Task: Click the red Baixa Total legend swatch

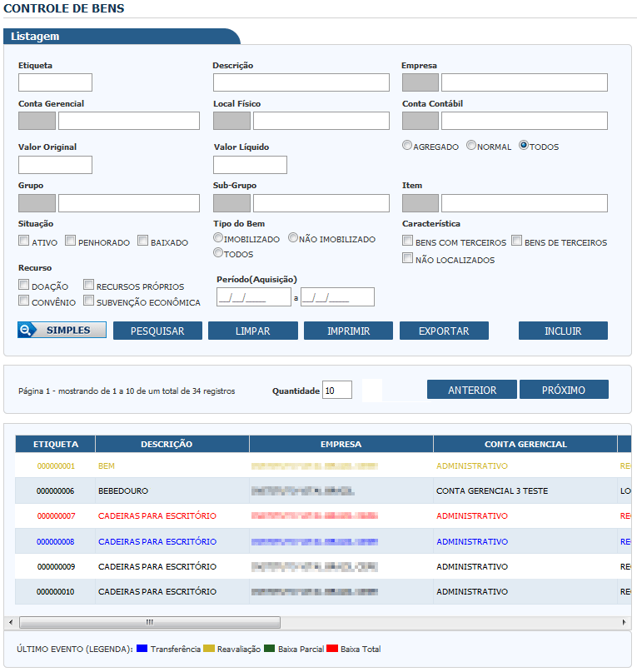Action: 332,649
